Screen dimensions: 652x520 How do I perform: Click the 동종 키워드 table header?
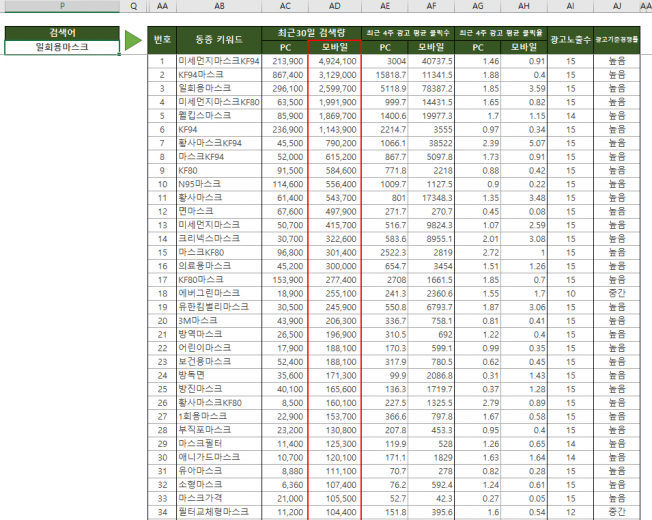[x=219, y=40]
